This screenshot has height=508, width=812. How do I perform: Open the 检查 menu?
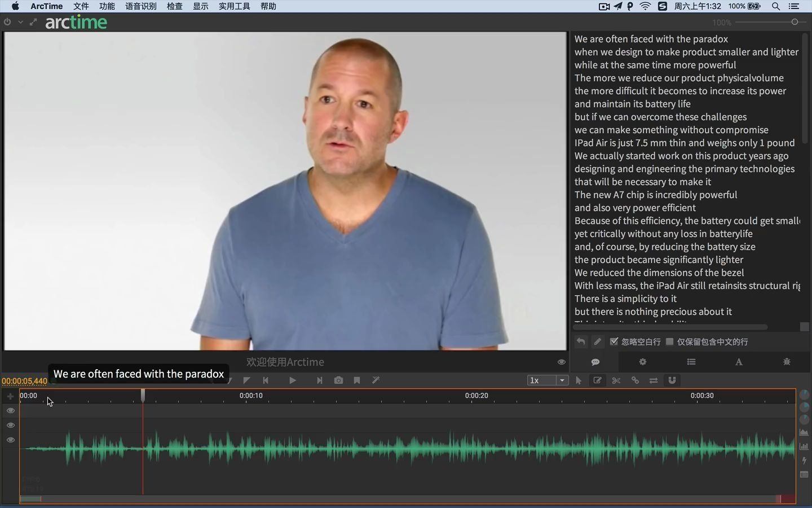tap(175, 6)
